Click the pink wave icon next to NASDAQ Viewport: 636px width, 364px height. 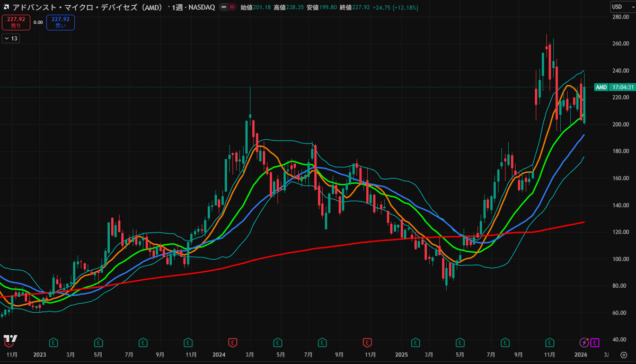click(x=232, y=8)
